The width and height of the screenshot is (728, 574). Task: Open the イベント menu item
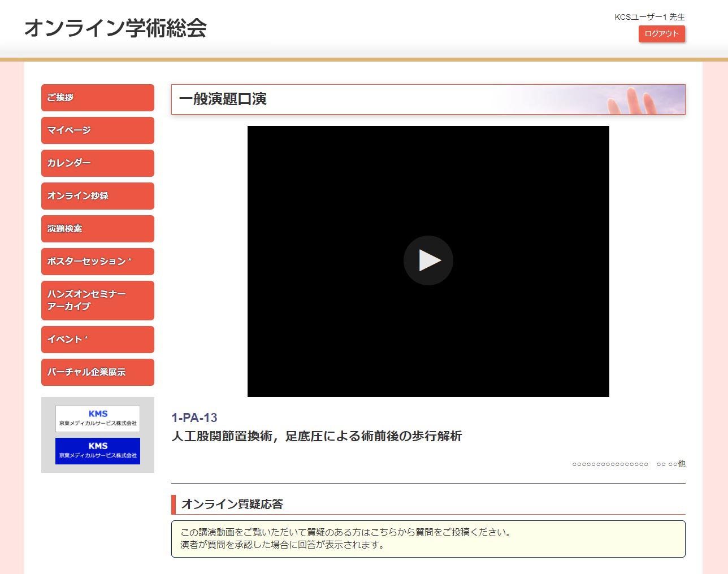[x=98, y=340]
